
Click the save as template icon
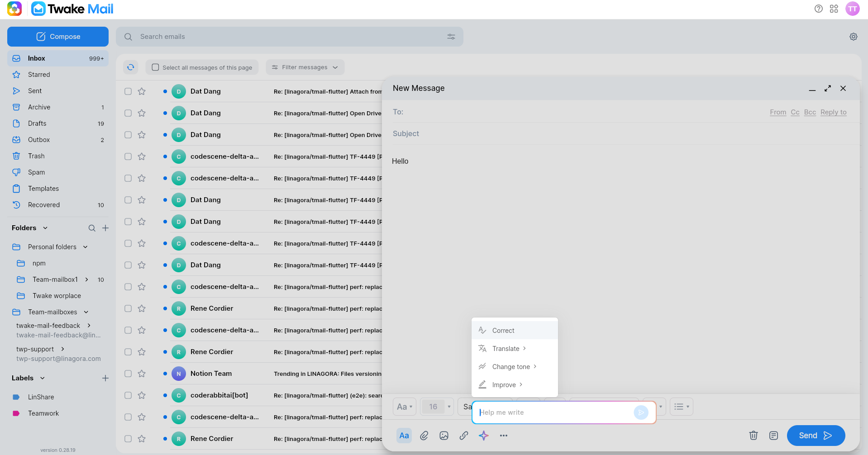[x=774, y=436]
